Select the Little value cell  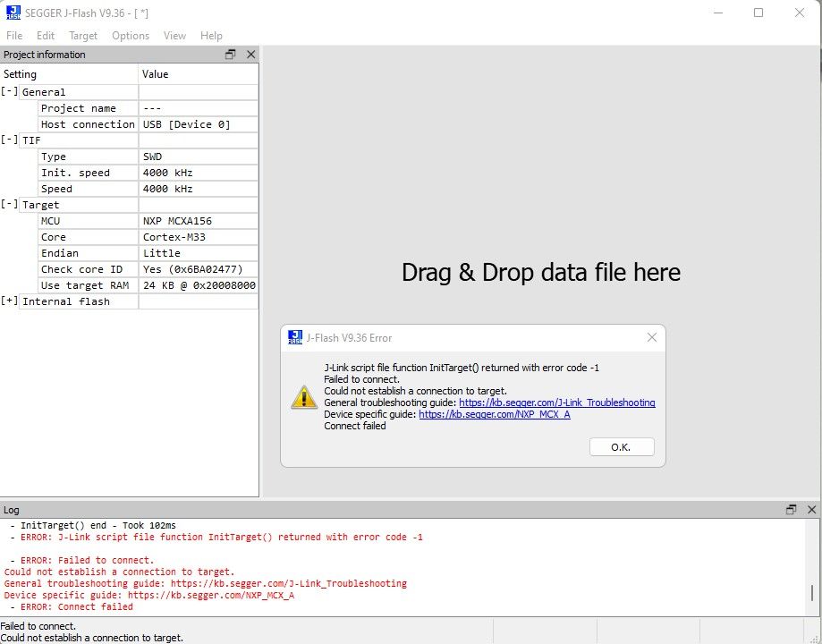point(199,253)
